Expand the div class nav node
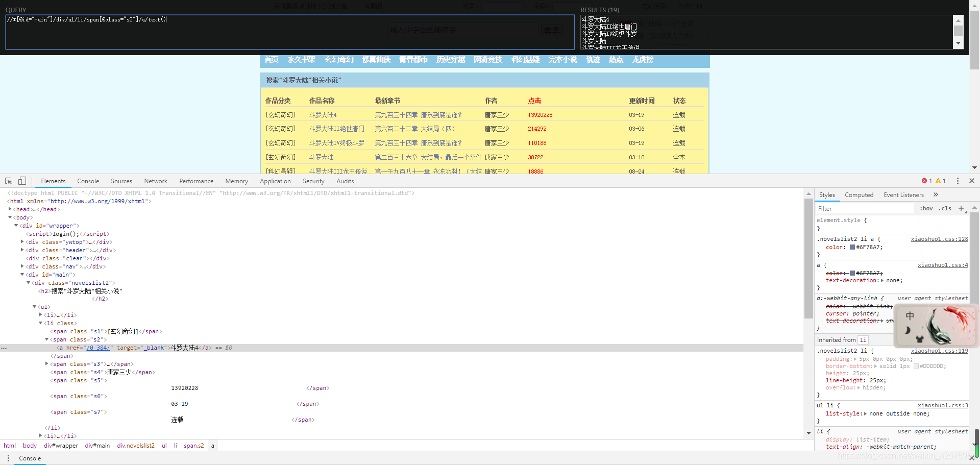Viewport: 980px width, 465px height. coord(22,266)
